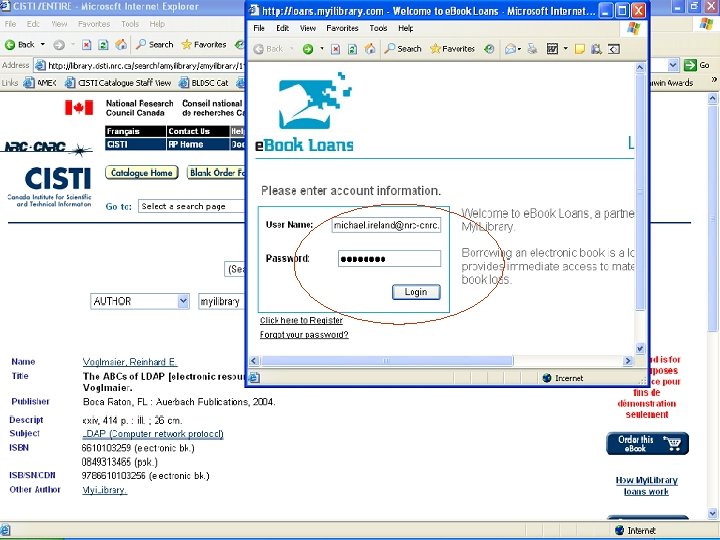The image size is (720, 540).
Task: Expand the links bar overflow chevron
Action: 714,80
